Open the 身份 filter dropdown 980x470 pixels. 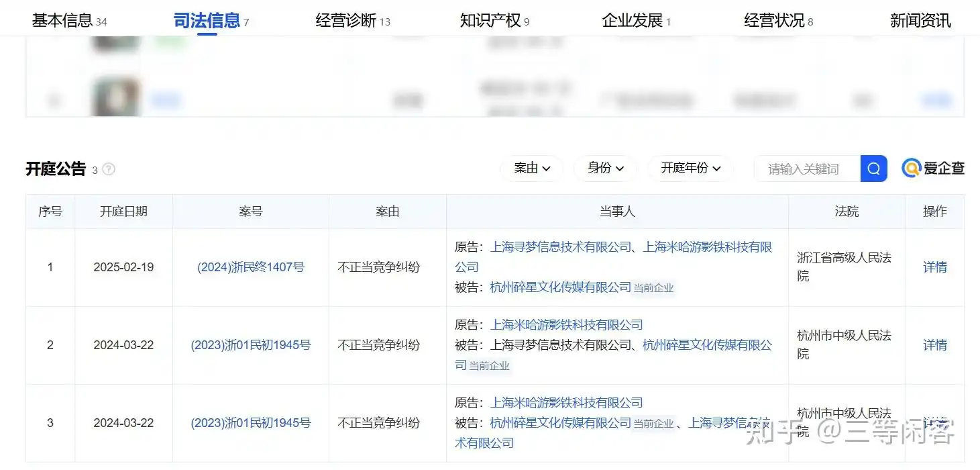coord(605,169)
